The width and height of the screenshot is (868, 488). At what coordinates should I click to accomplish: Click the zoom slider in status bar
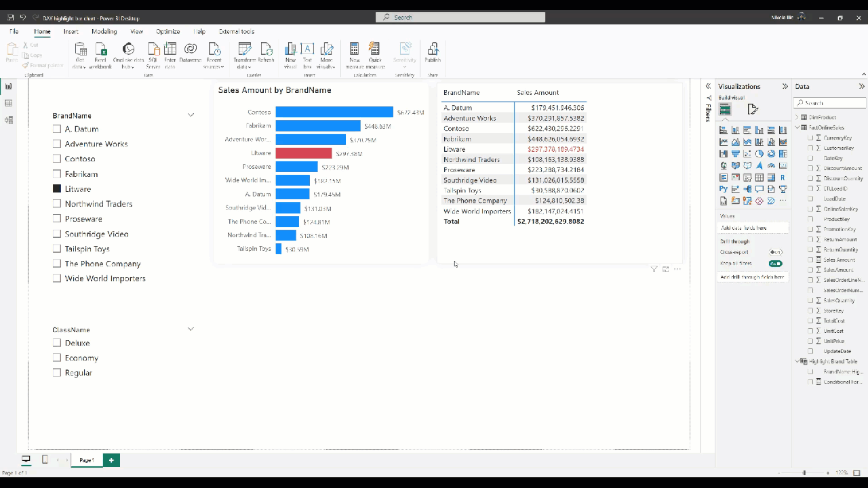(x=804, y=472)
